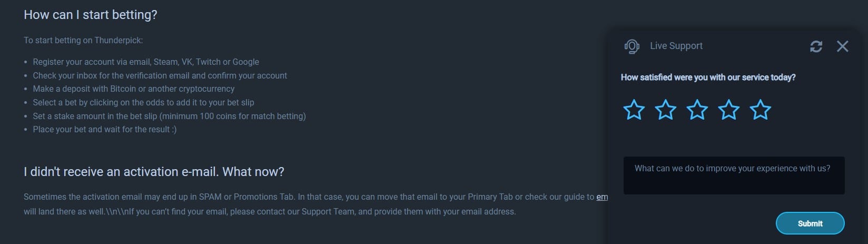Click the Live Support panel title
868x244 pixels.
pos(676,46)
